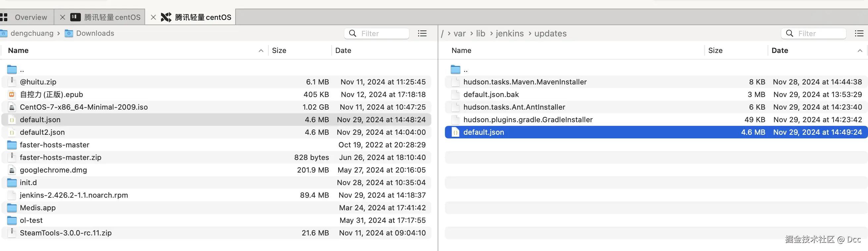Select hudson.tasks.Maven.MavenInstaller file
The width and height of the screenshot is (868, 251).
coord(656,82)
